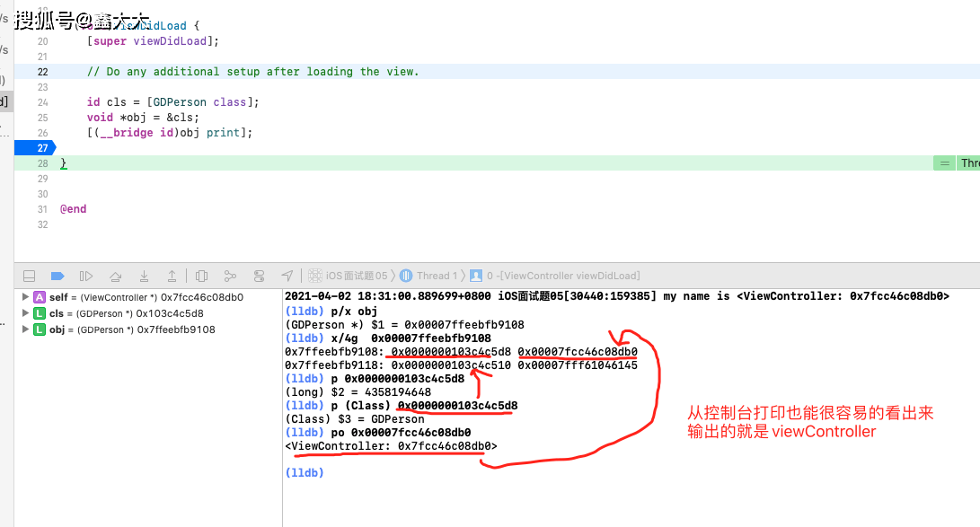Click the 'x/4g 0x00007ffeebfb9108' console command
Image resolution: width=980 pixels, height=527 pixels.
(x=387, y=338)
